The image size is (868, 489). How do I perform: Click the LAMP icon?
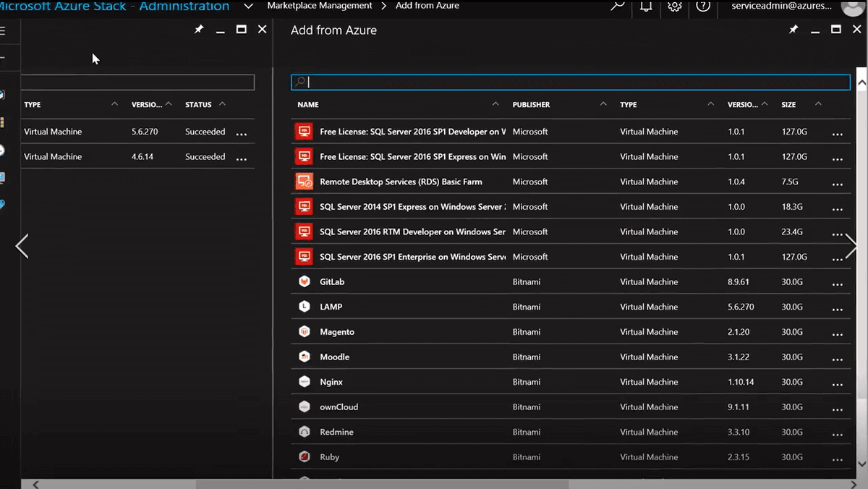coord(305,307)
